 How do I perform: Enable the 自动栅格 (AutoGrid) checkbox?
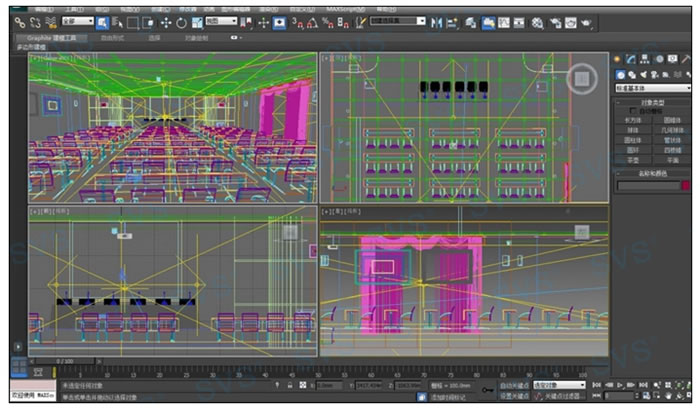pos(631,111)
